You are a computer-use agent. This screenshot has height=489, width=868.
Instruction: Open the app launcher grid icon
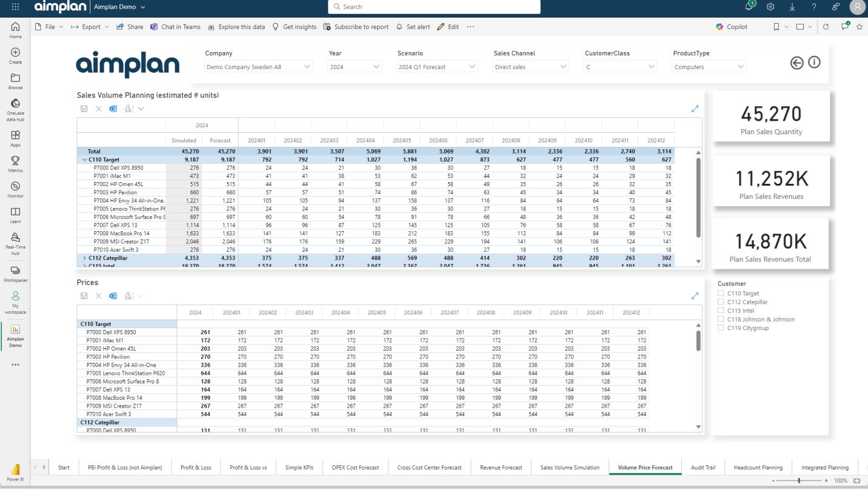15,7
